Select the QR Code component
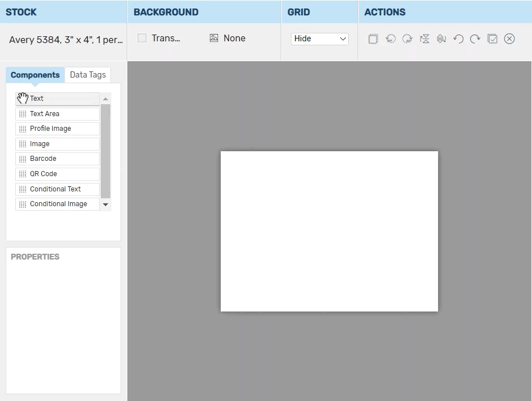Viewport: 532px width, 401px height. (57, 174)
